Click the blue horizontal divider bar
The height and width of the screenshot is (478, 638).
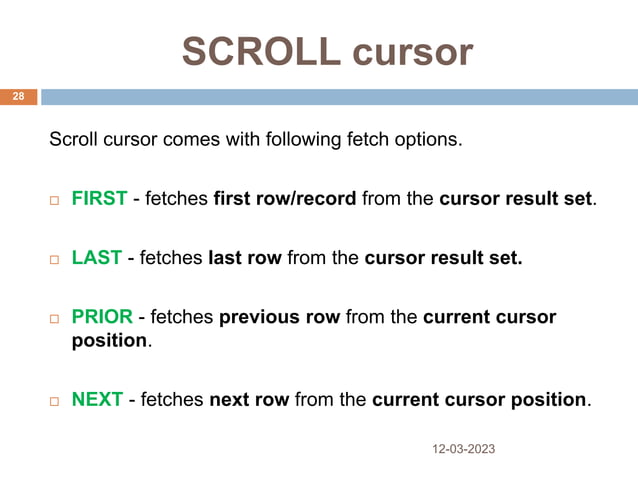coord(340,97)
